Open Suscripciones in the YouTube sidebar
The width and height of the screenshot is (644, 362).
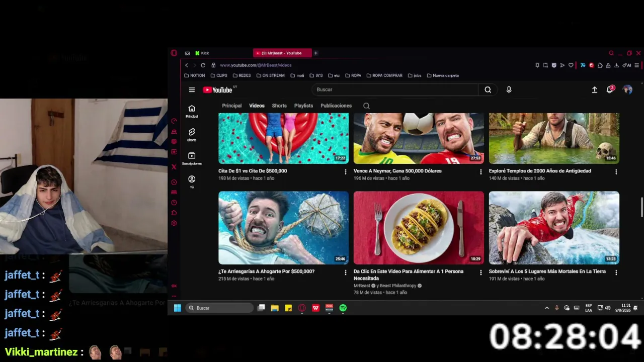tap(192, 158)
